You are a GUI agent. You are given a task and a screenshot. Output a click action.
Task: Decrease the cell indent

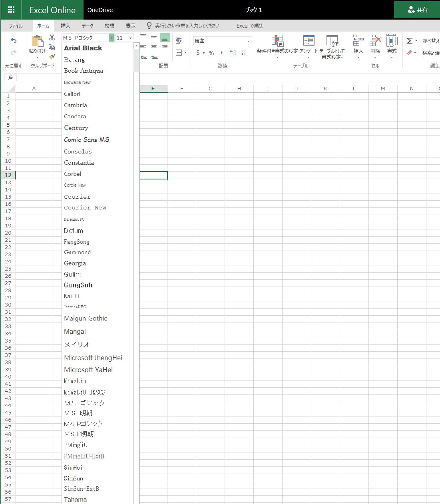click(144, 57)
